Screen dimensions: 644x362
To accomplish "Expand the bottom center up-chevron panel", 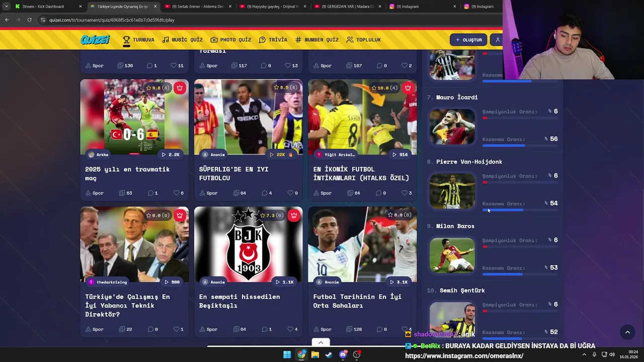I will [x=320, y=342].
